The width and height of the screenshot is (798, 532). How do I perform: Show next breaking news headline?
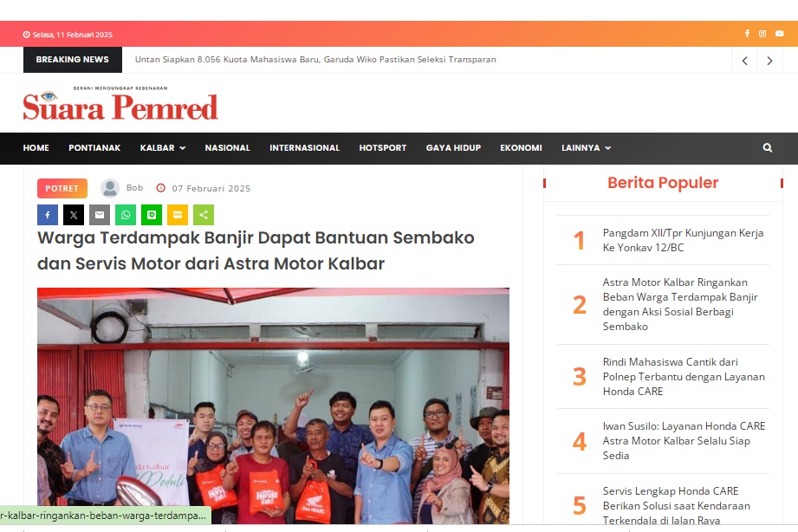tap(769, 60)
